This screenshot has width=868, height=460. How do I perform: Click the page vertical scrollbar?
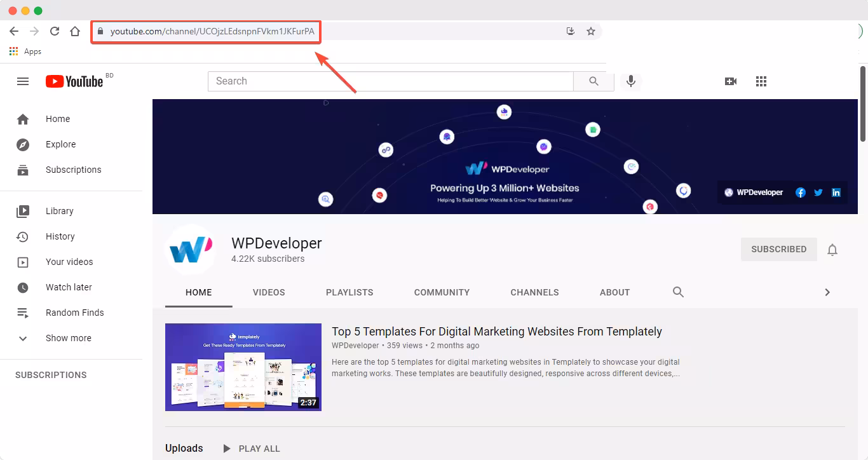[x=863, y=103]
